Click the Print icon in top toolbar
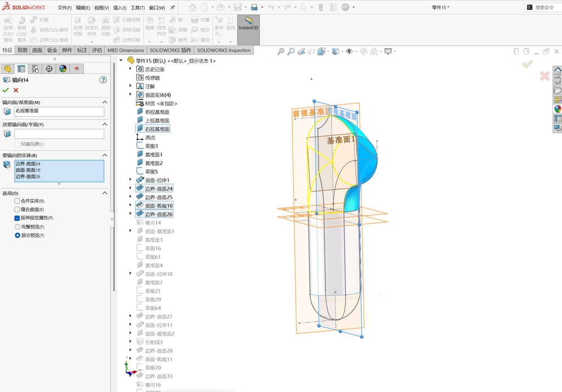Screen dimensions: 562x392 [x=254, y=7]
